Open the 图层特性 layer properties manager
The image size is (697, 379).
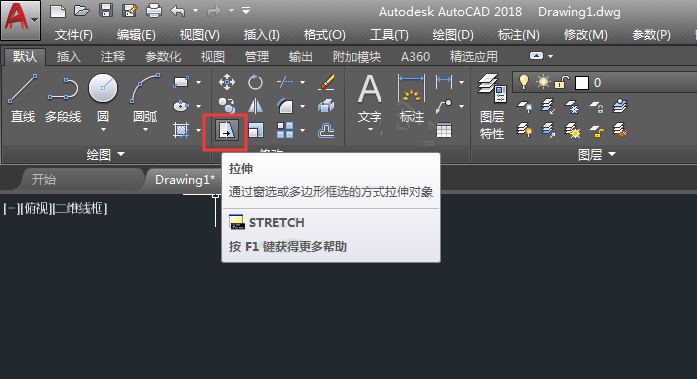pos(492,107)
